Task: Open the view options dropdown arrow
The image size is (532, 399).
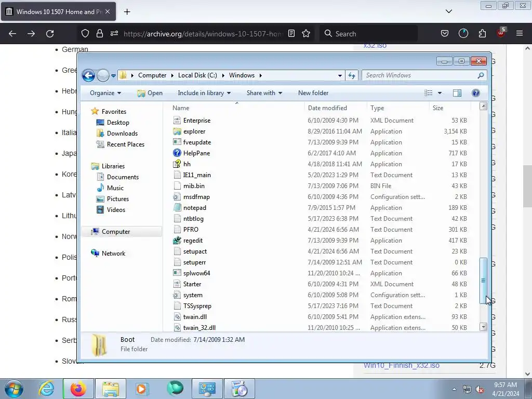Action: pyautogui.click(x=440, y=93)
